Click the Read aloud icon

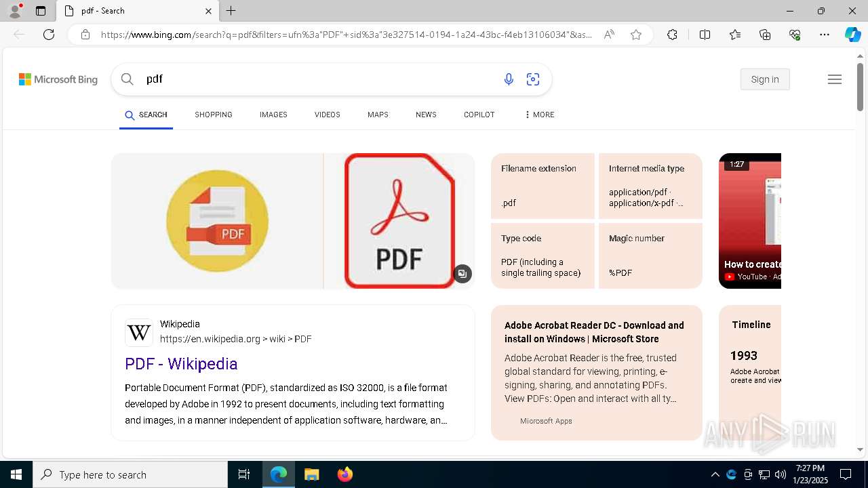pos(609,35)
